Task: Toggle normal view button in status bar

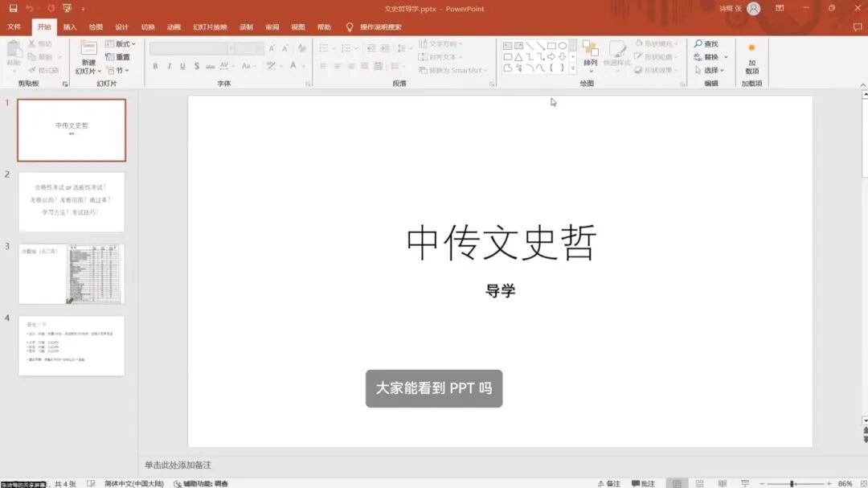Action: tap(678, 484)
